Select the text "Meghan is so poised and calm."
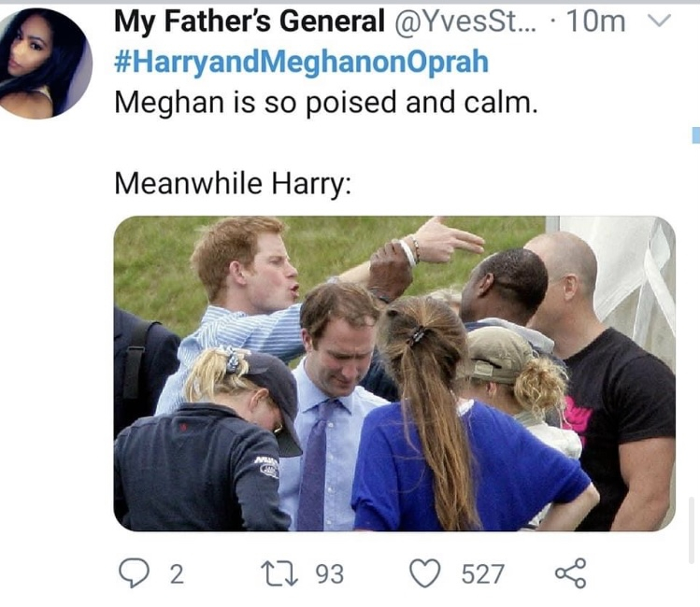 (x=326, y=102)
